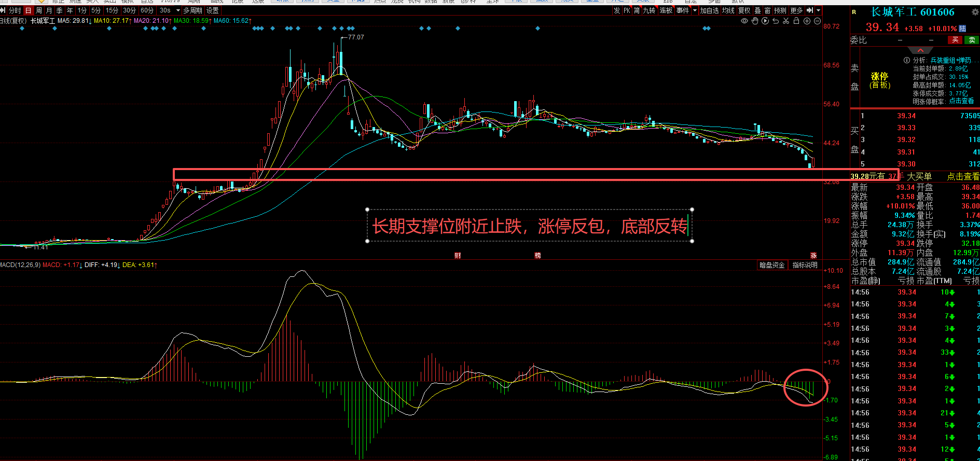This screenshot has height=461, width=980.
Task: Switch to 30分 minute chart
Action: click(x=129, y=10)
